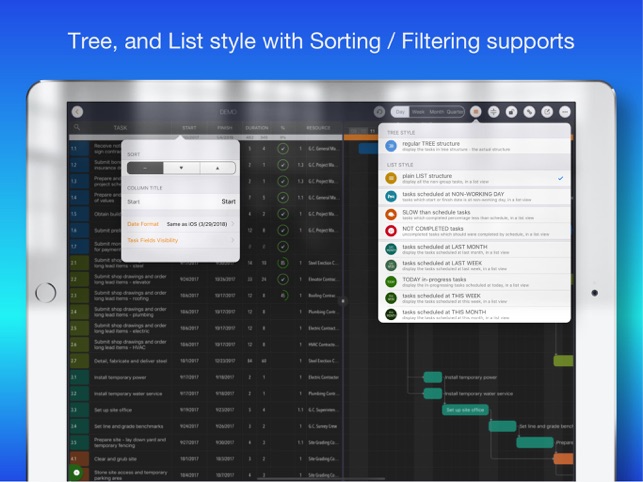The image size is (643, 482).
Task: Click the link tasks chain icon
Action: click(x=529, y=112)
